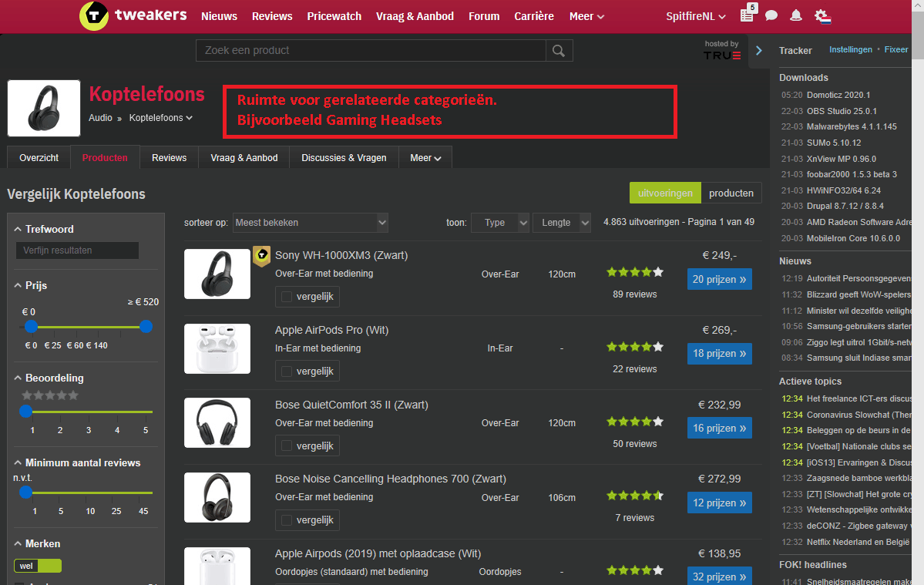924x585 pixels.
Task: Click the star rating of Bose QuietComfort 35 II
Action: [x=635, y=422]
